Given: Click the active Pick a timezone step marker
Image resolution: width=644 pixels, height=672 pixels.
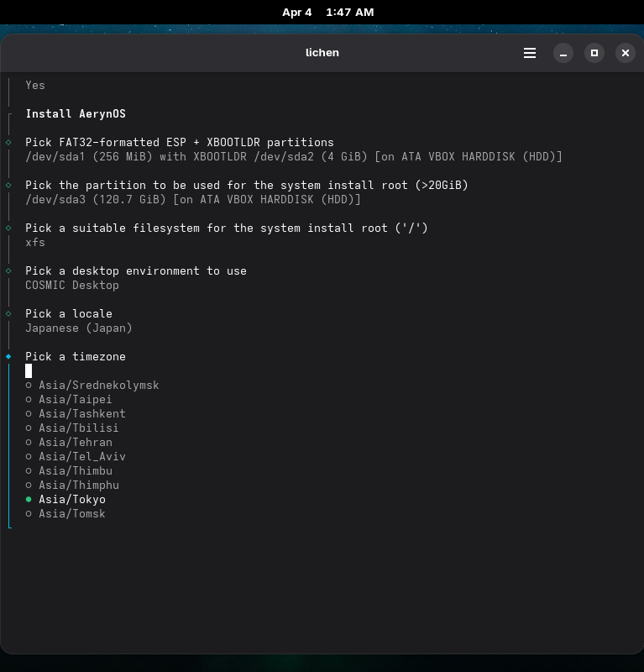Looking at the screenshot, I should 8,356.
